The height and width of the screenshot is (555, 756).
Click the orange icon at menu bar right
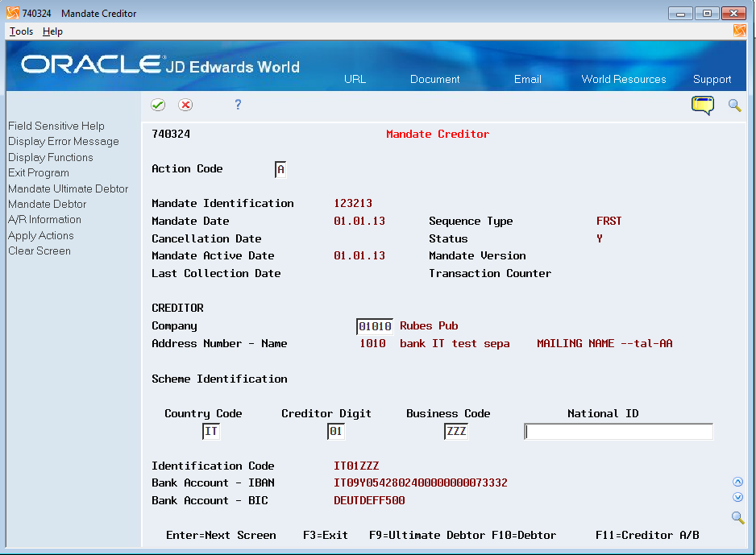740,31
